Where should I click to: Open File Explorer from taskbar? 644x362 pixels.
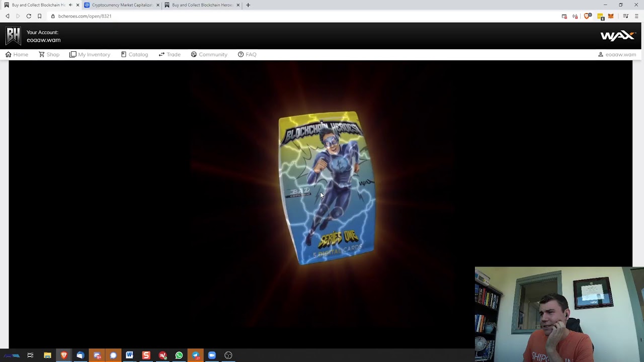pos(47,355)
